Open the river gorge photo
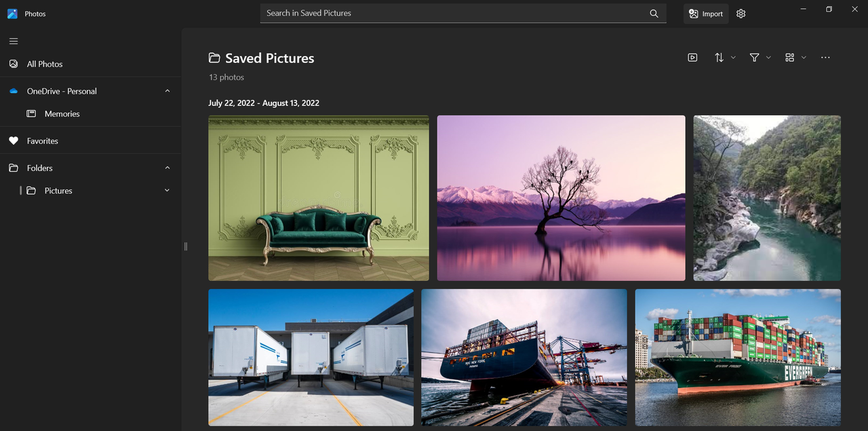 click(767, 198)
